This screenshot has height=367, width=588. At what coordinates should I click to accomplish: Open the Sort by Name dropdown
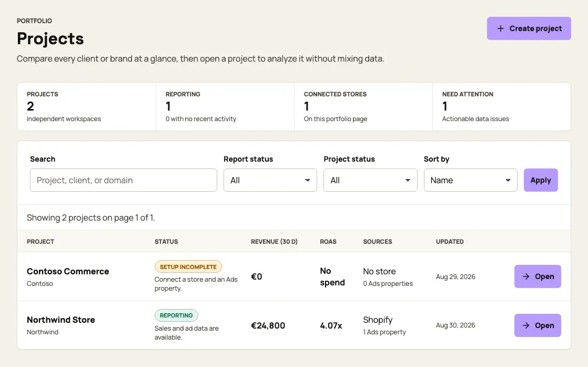pos(470,180)
